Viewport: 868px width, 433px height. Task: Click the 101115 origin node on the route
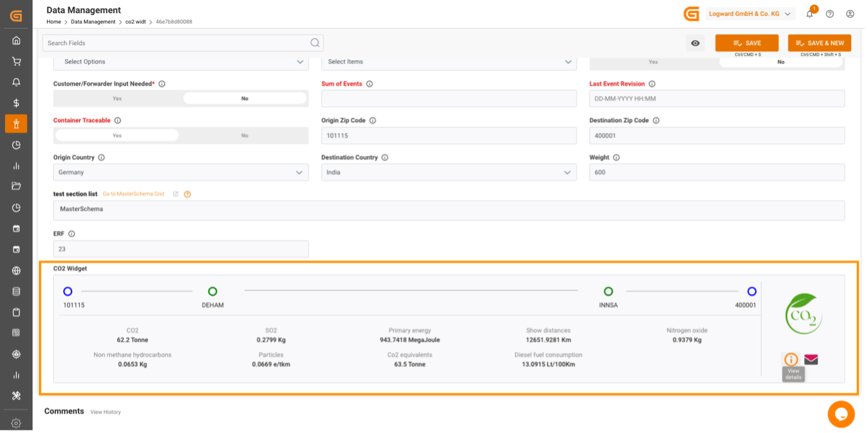tap(68, 291)
